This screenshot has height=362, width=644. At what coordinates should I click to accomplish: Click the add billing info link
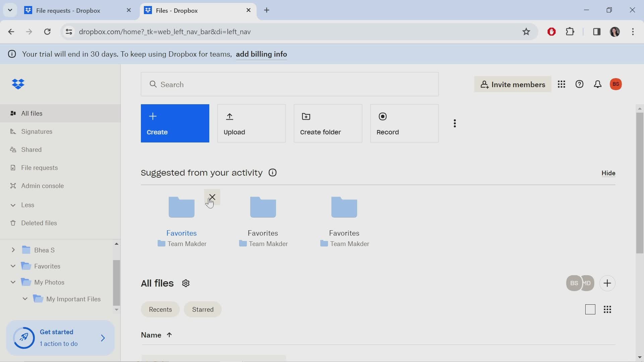click(x=261, y=54)
